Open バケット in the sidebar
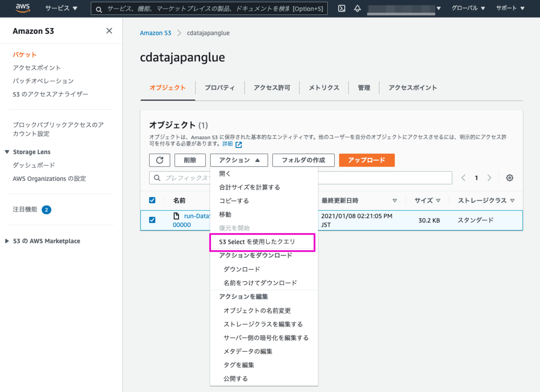 tap(25, 54)
